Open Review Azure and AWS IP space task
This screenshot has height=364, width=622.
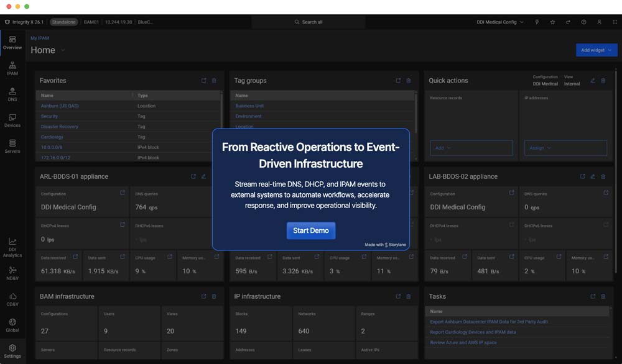463,342
